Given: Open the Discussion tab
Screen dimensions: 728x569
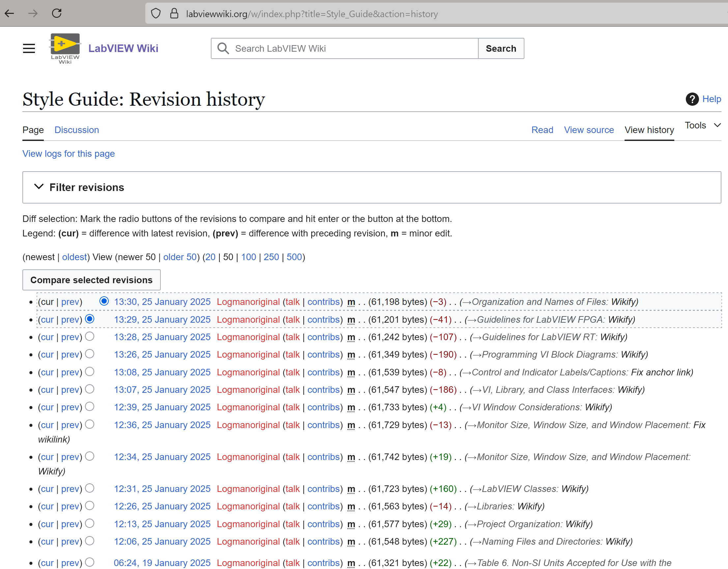Looking at the screenshot, I should click(x=77, y=130).
